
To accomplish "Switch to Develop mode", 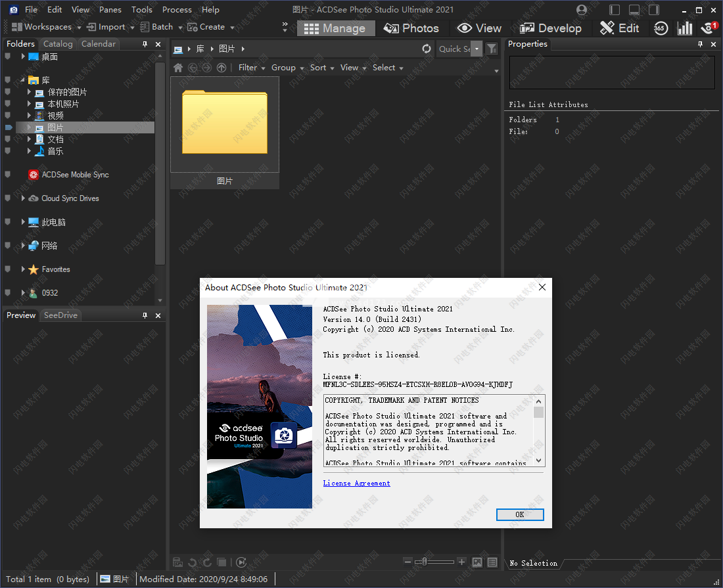I will [x=551, y=28].
